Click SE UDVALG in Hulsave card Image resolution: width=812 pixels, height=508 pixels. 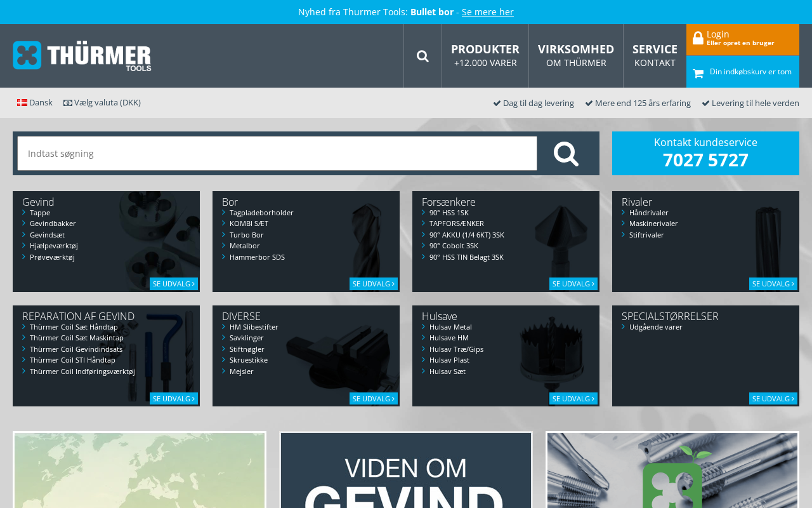tap(573, 399)
